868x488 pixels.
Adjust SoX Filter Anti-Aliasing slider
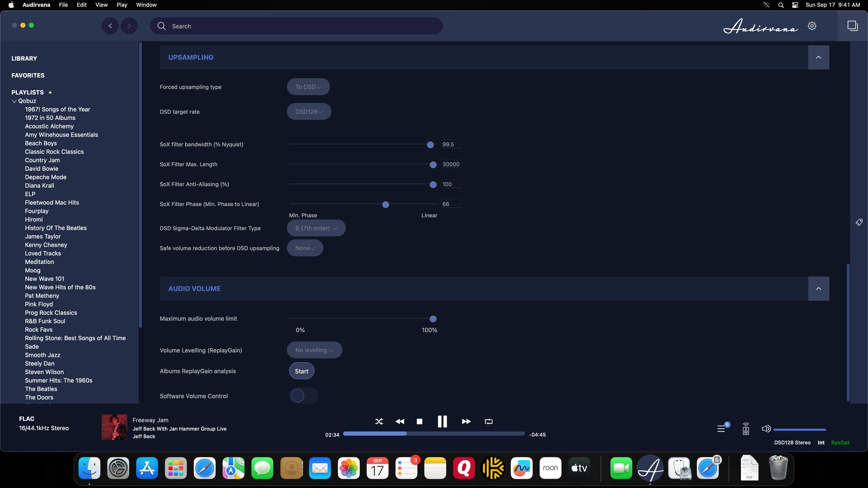tap(433, 184)
